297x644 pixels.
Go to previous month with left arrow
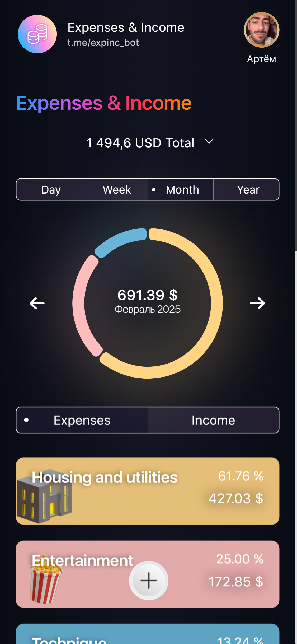(37, 303)
